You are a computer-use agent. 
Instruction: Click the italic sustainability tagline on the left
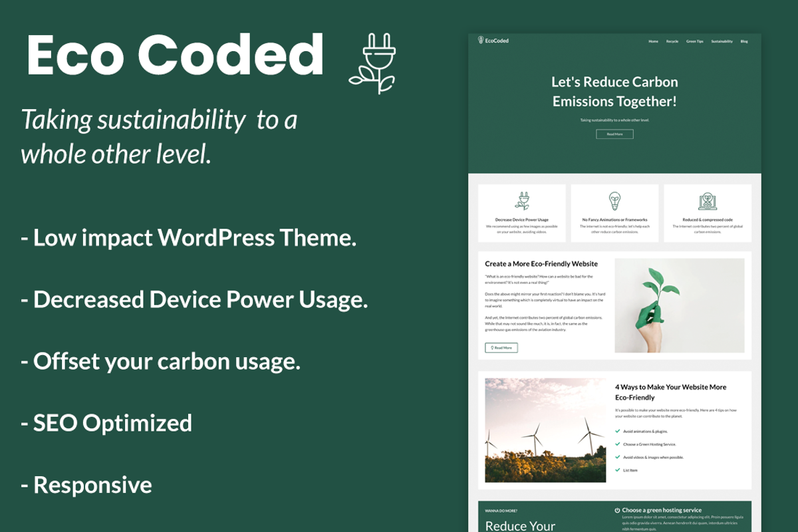click(159, 137)
